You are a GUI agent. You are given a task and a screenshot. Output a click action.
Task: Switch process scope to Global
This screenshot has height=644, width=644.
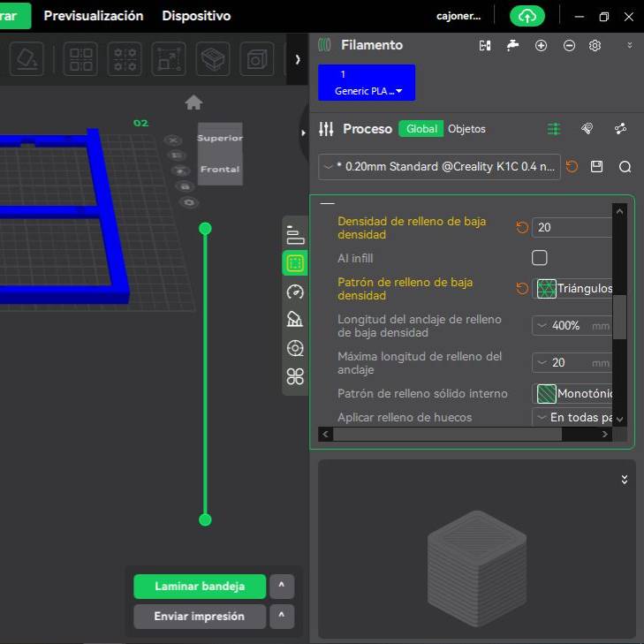(x=421, y=129)
